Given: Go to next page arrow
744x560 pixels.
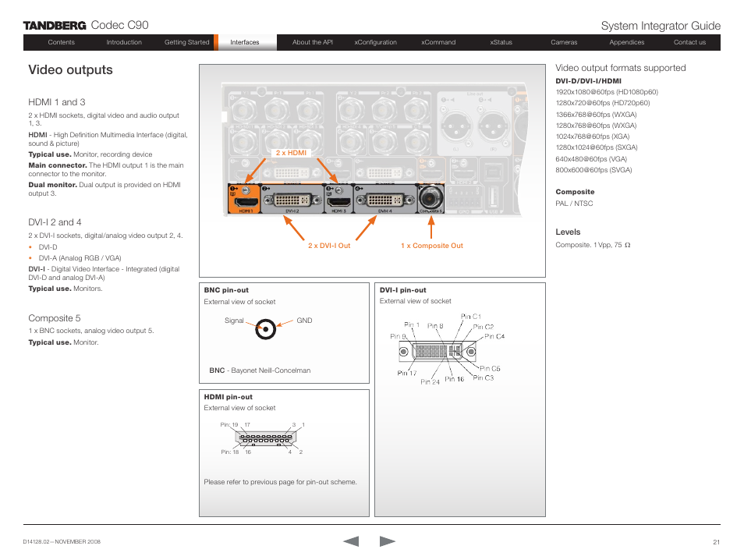Looking at the screenshot, I should [387, 541].
